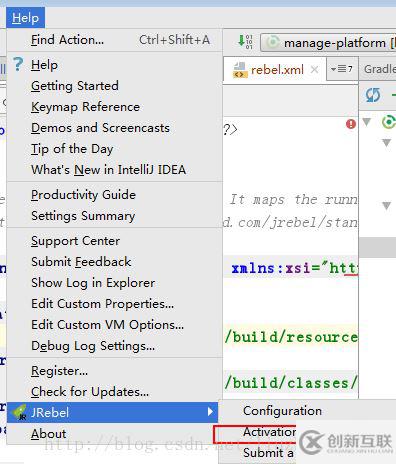Show hidden tabs list dropdown
The image size is (396, 464).
[x=342, y=69]
